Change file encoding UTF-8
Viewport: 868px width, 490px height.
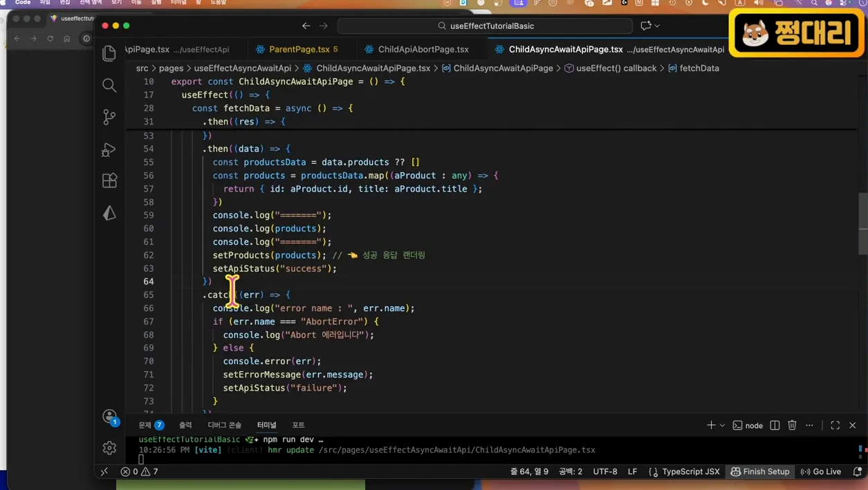click(x=605, y=471)
